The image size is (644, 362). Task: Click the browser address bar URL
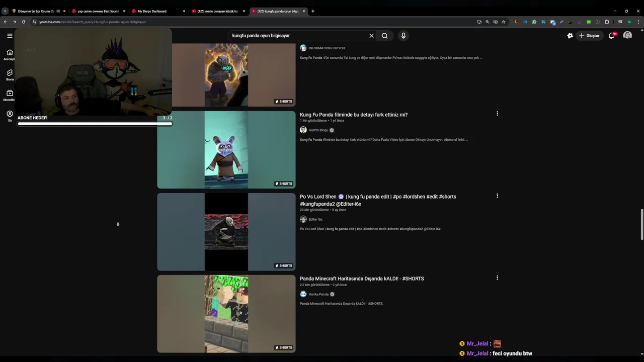click(x=93, y=22)
